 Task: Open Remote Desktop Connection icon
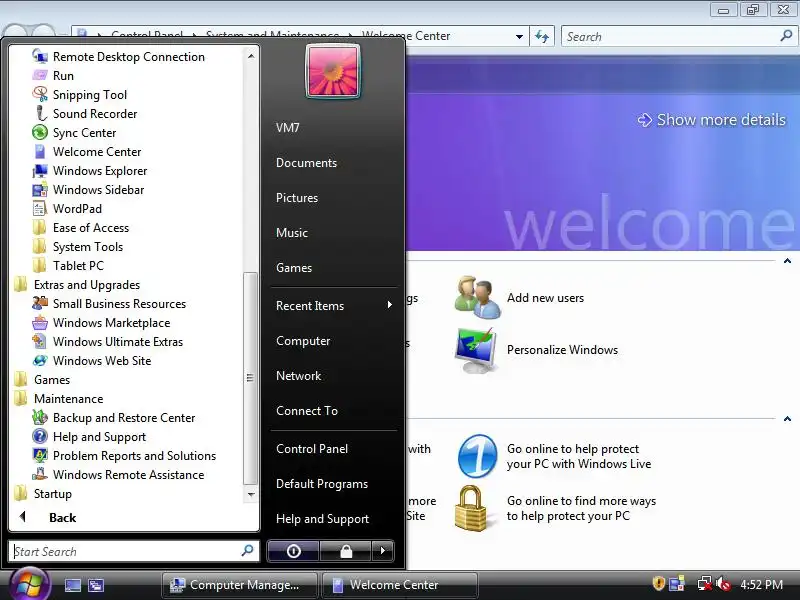click(40, 57)
